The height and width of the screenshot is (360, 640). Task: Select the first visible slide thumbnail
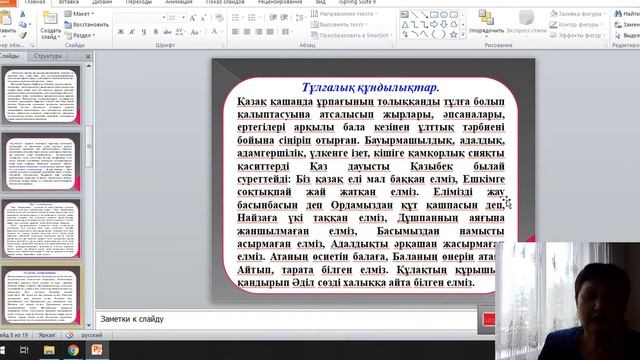tap(41, 96)
